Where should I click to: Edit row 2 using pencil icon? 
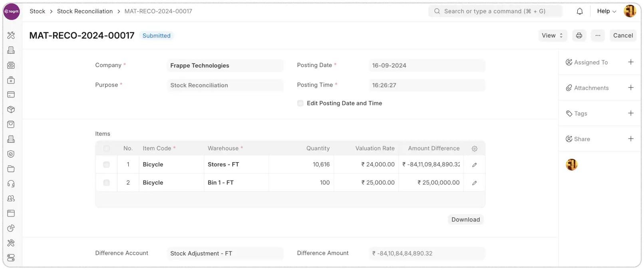coord(475,183)
